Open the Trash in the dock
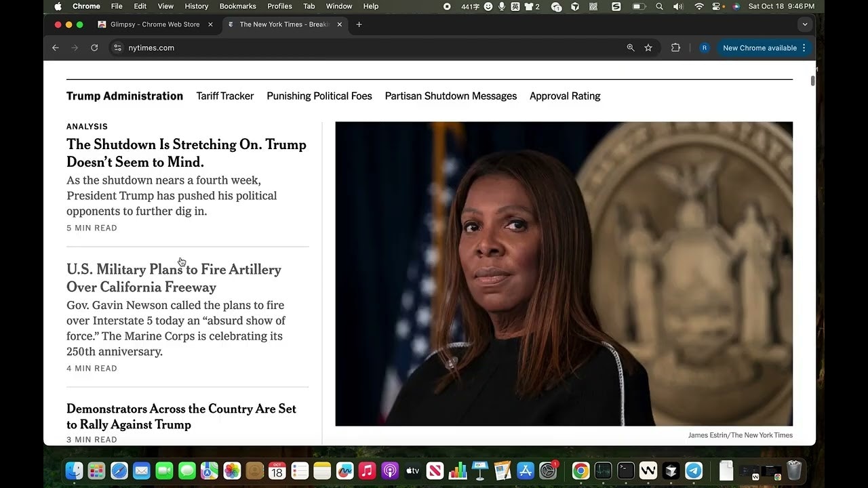 coord(794,470)
